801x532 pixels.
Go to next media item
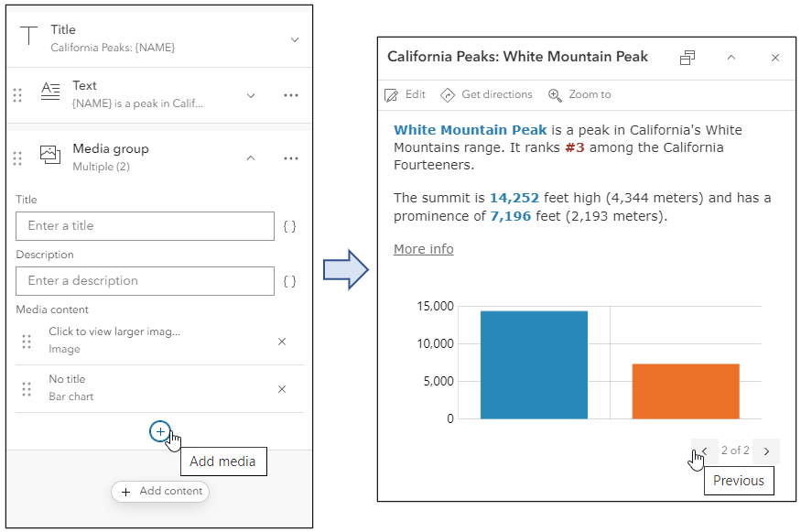click(767, 451)
